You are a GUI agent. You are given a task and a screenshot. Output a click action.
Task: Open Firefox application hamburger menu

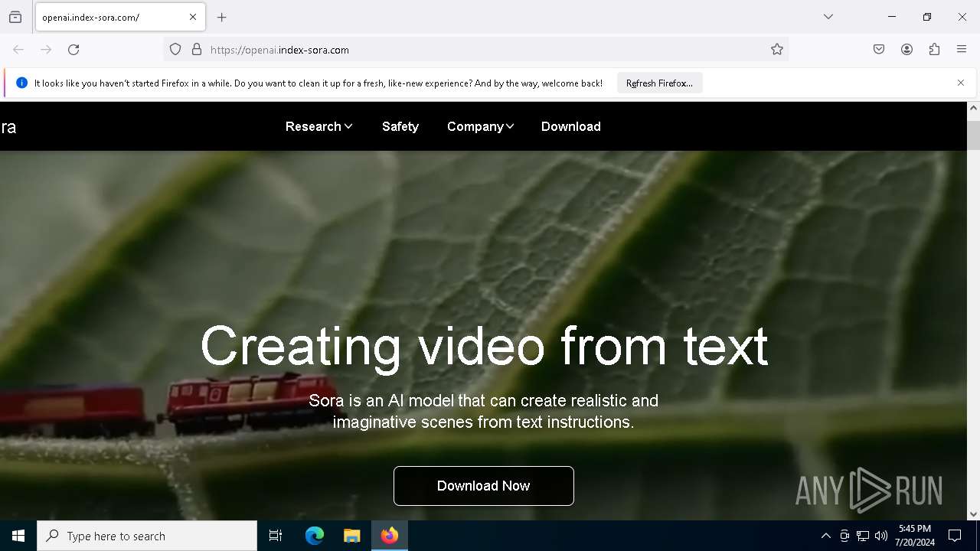click(962, 50)
